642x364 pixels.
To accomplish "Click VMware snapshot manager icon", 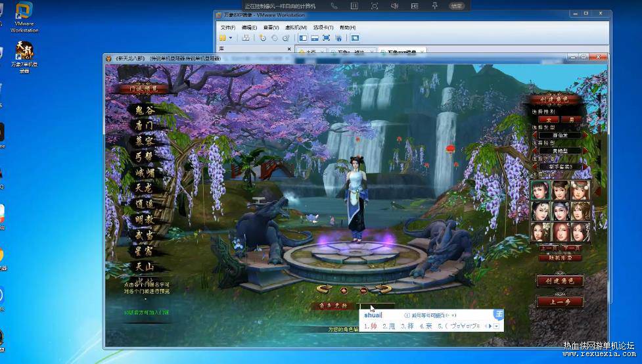I will pos(286,37).
